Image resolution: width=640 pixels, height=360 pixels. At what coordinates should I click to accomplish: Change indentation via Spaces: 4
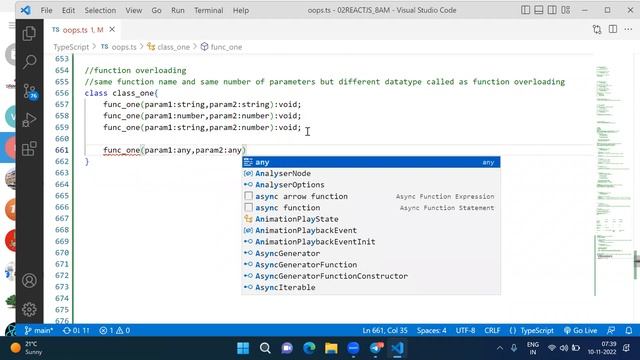pos(431,330)
